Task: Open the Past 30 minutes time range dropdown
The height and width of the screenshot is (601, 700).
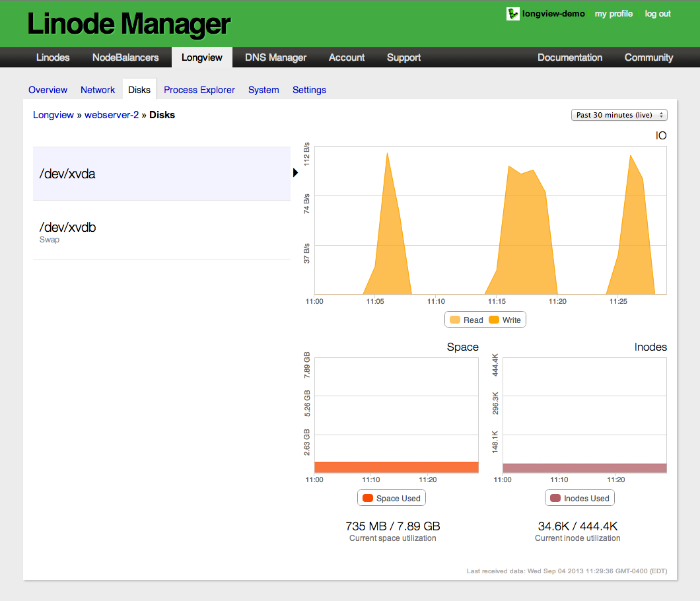Action: coord(619,115)
